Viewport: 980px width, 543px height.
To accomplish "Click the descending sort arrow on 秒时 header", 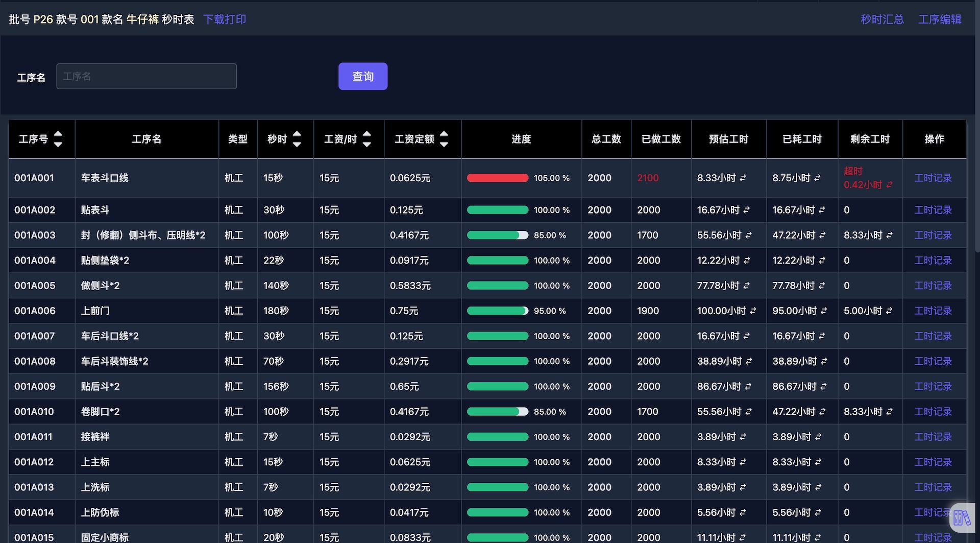I will click(x=297, y=143).
